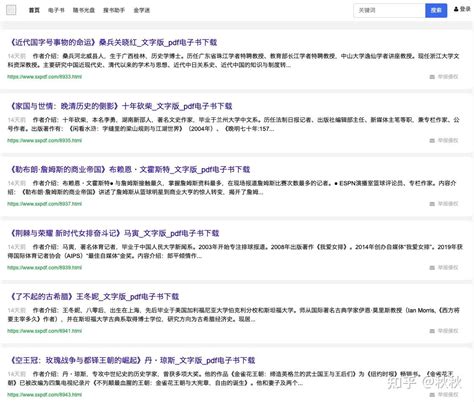
Task: Click green URL ending 8935.html
Action: [45, 140]
